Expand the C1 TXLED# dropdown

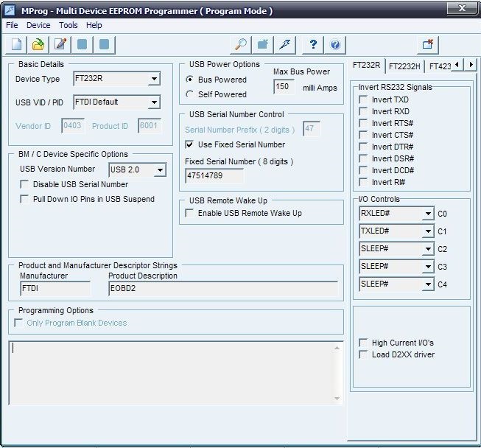pos(428,231)
